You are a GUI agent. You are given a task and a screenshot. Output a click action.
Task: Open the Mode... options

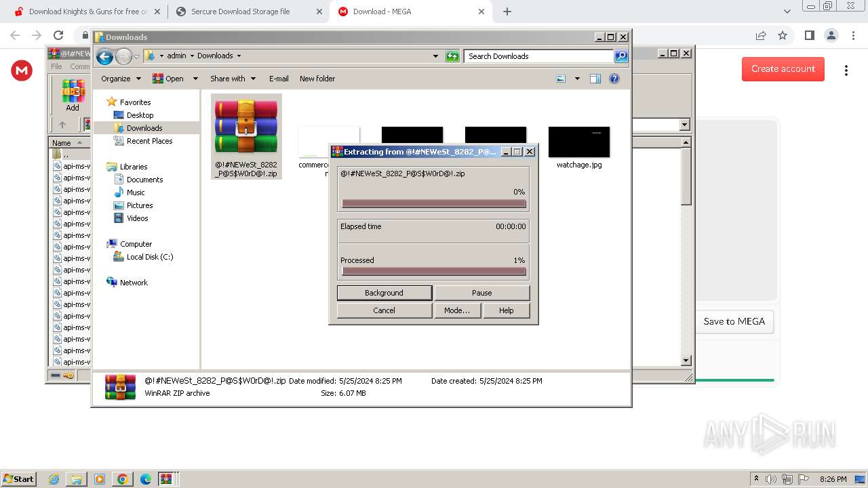(x=457, y=310)
